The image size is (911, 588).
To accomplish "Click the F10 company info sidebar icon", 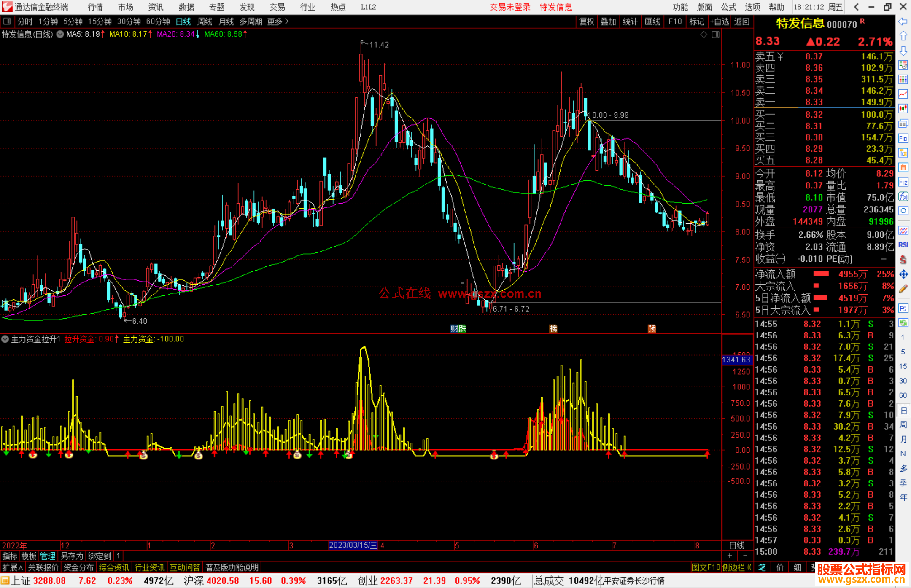I will coord(903,138).
